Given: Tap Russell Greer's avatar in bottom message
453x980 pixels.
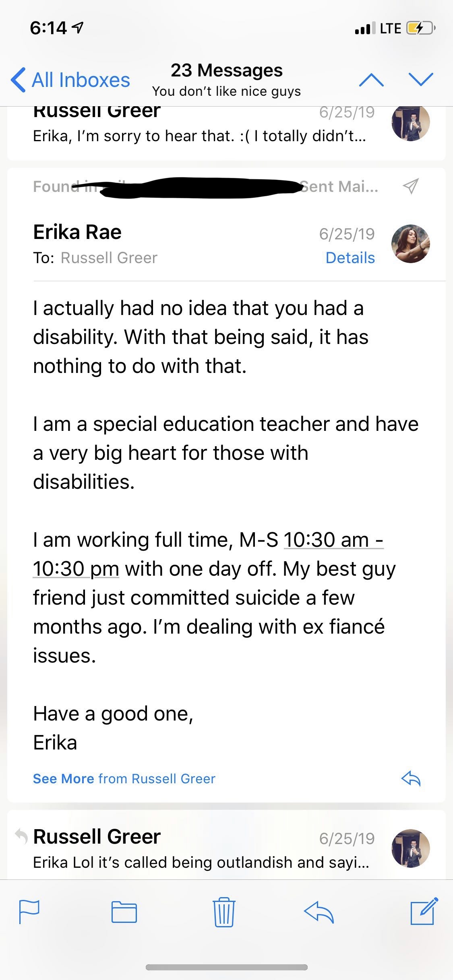Looking at the screenshot, I should click(x=410, y=848).
